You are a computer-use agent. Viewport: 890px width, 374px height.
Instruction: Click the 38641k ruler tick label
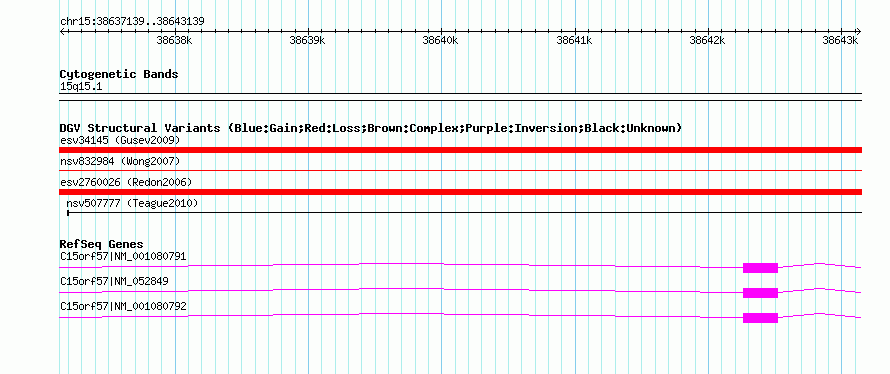click(x=574, y=40)
